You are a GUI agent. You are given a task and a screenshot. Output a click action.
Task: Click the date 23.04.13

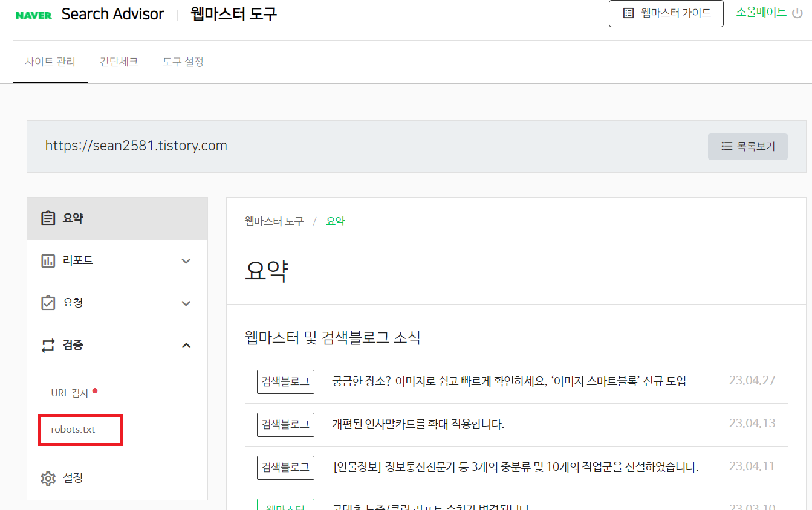coord(752,424)
